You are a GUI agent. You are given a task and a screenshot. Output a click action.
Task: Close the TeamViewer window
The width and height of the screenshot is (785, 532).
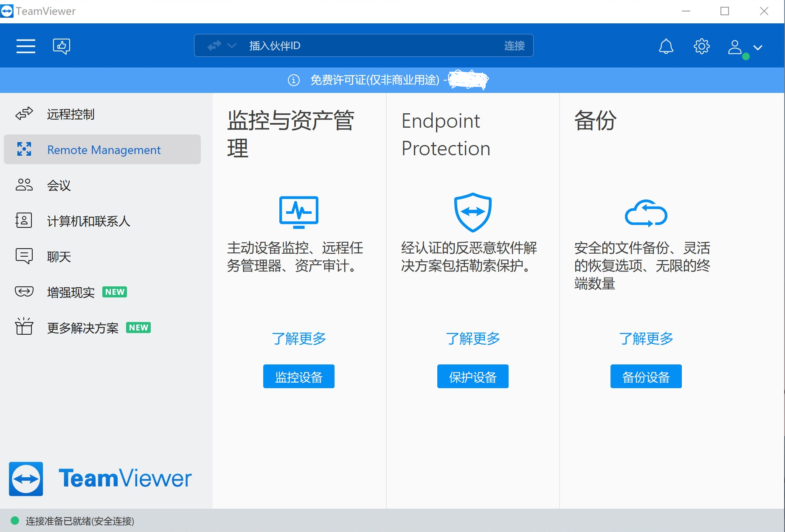[764, 11]
